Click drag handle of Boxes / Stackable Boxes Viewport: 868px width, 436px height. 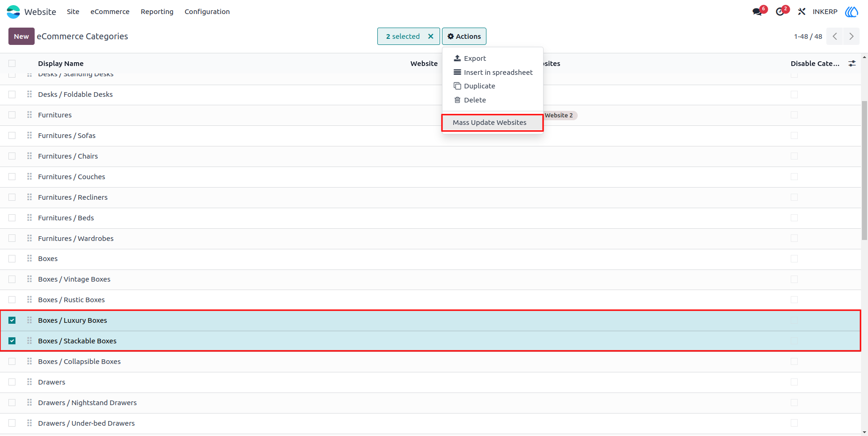tap(29, 341)
